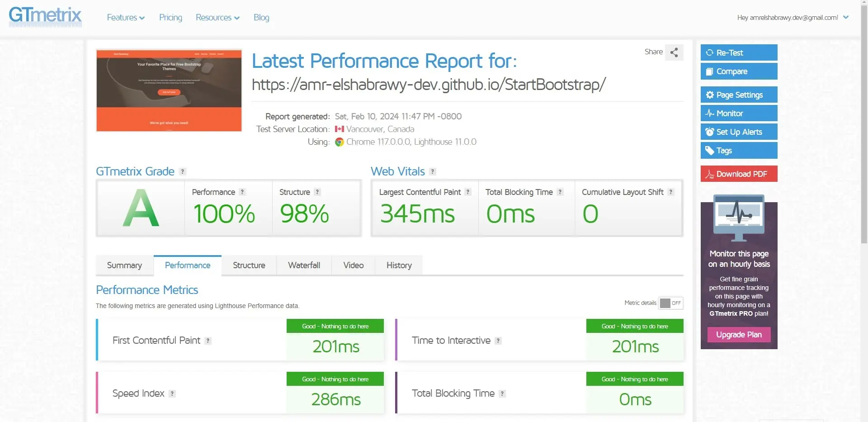The width and height of the screenshot is (868, 422).
Task: Click the GTmetrix logo
Action: pos(45,16)
